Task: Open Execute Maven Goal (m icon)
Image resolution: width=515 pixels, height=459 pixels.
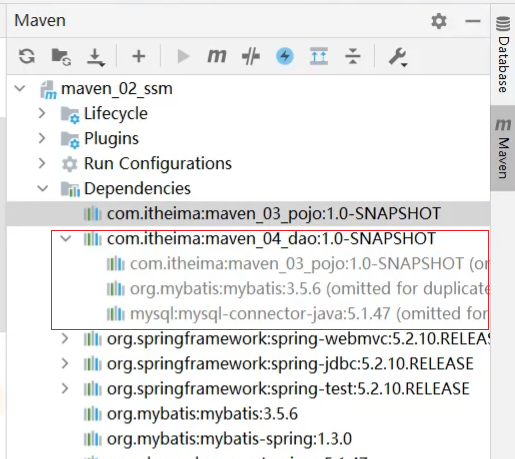Action: (x=217, y=56)
